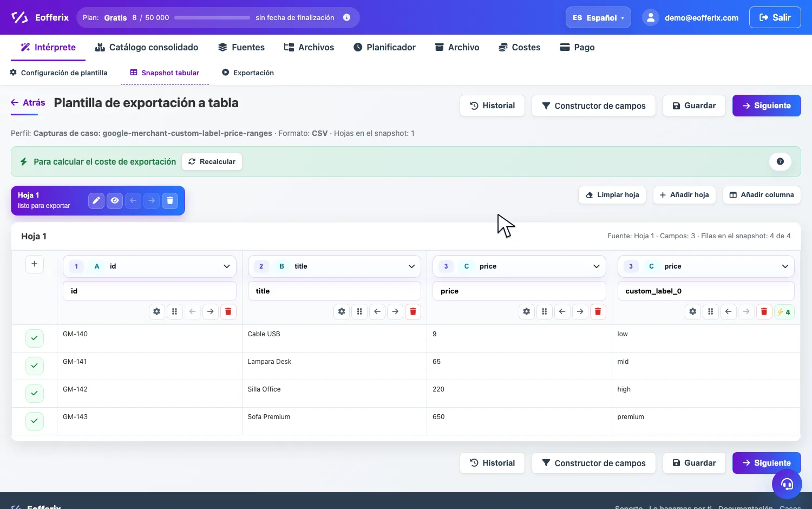Uncheck row GM-141 checkbox
The width and height of the screenshot is (812, 509).
pyautogui.click(x=34, y=366)
